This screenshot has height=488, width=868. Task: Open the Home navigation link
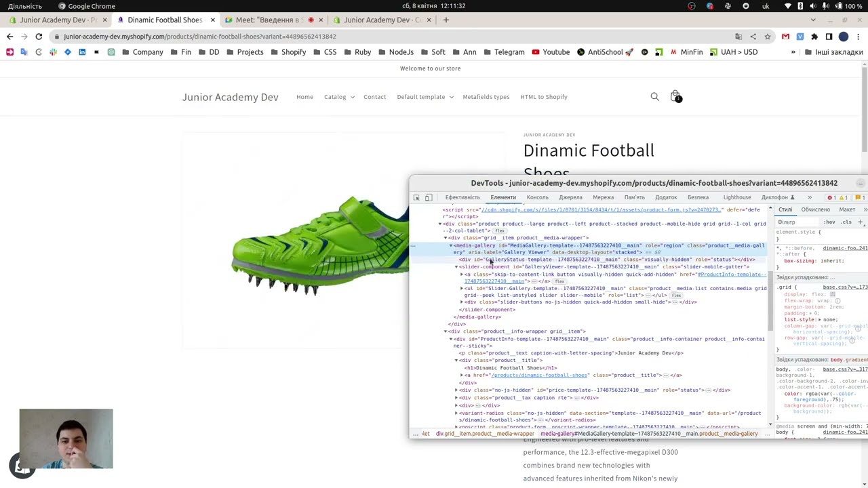[x=304, y=97]
